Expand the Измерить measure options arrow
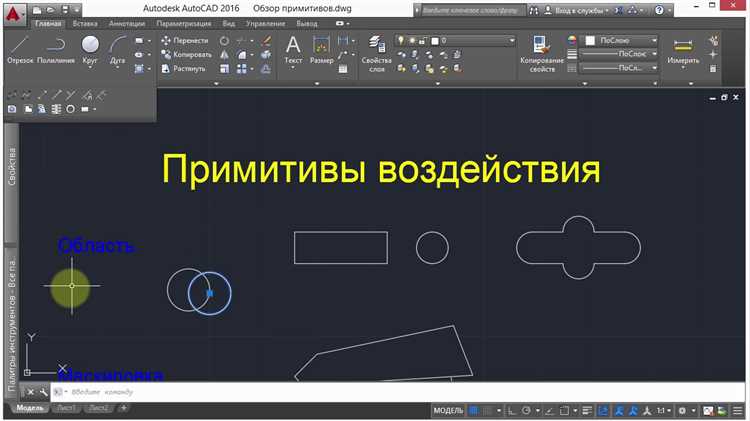 coord(683,68)
